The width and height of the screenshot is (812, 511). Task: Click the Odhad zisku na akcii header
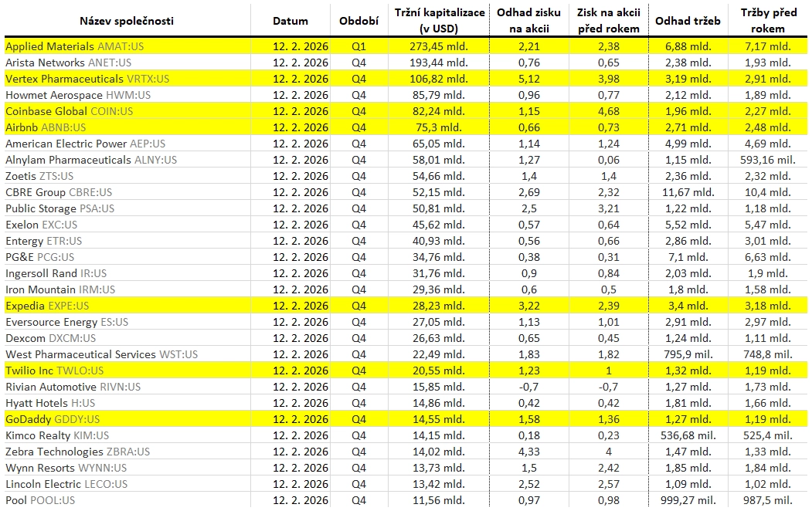tap(528, 21)
